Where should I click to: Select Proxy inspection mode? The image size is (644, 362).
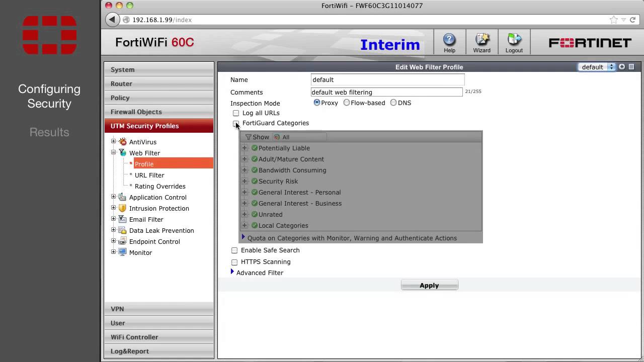point(317,103)
